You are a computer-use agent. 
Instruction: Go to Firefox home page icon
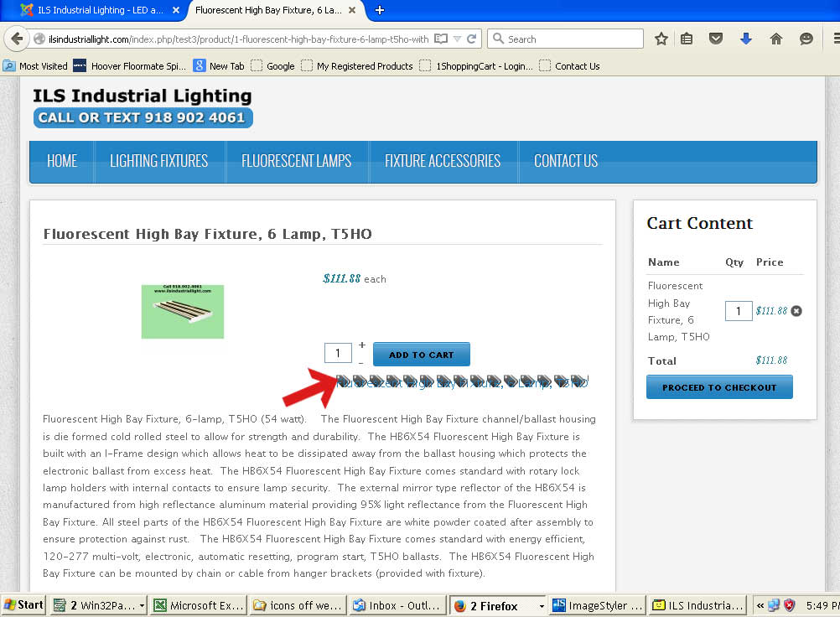(775, 39)
